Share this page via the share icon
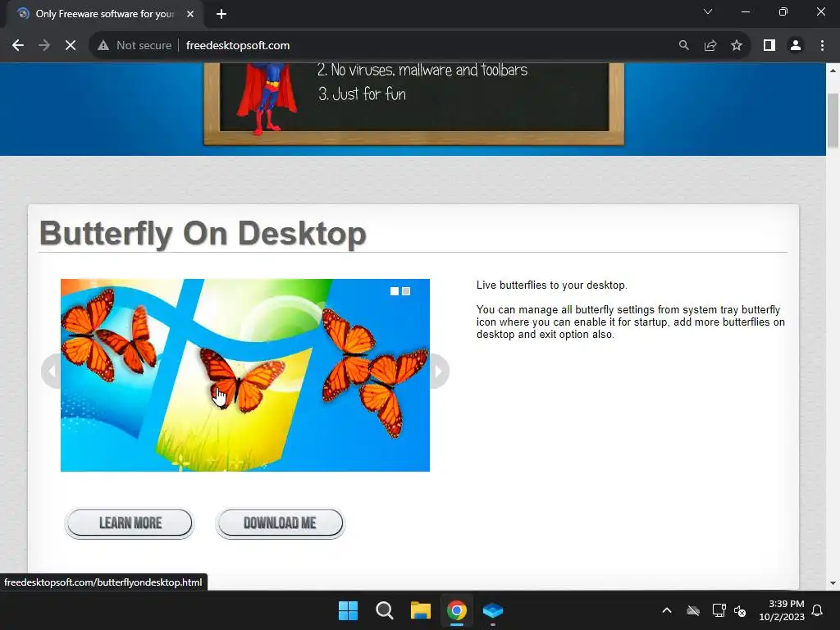The height and width of the screenshot is (630, 840). coord(710,46)
